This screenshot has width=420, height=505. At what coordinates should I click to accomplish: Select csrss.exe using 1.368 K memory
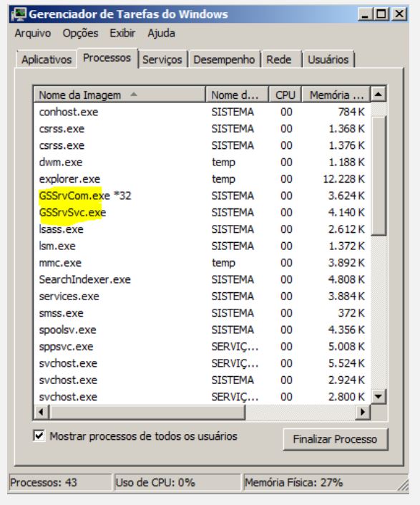pos(202,129)
